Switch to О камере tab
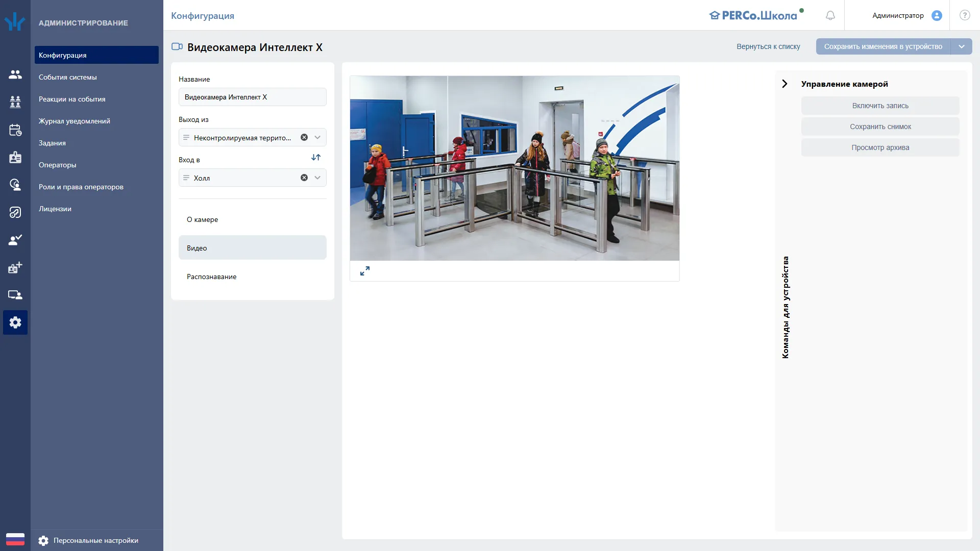 point(253,219)
